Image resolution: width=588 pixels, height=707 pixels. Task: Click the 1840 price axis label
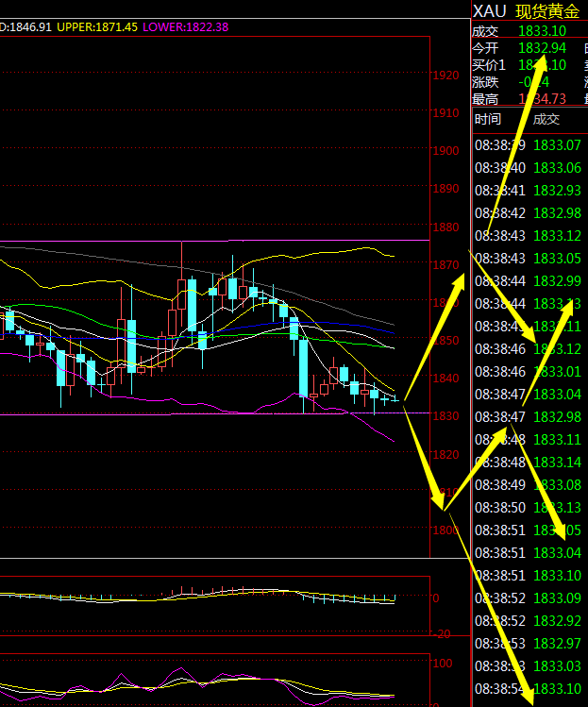point(445,379)
